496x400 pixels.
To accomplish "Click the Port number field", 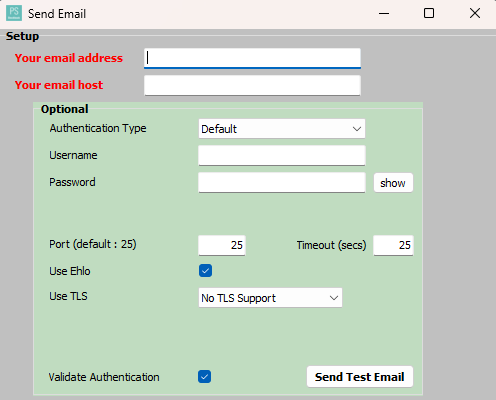I will 222,245.
